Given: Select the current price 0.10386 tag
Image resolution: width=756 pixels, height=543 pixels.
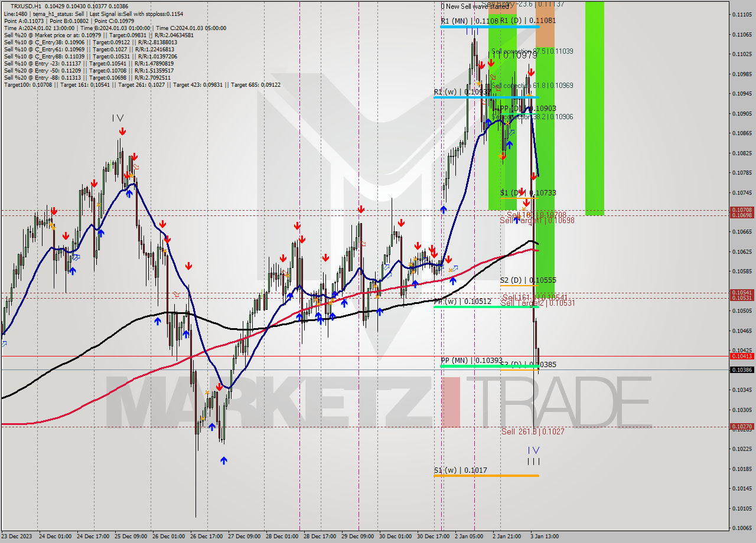Looking at the screenshot, I should point(742,369).
